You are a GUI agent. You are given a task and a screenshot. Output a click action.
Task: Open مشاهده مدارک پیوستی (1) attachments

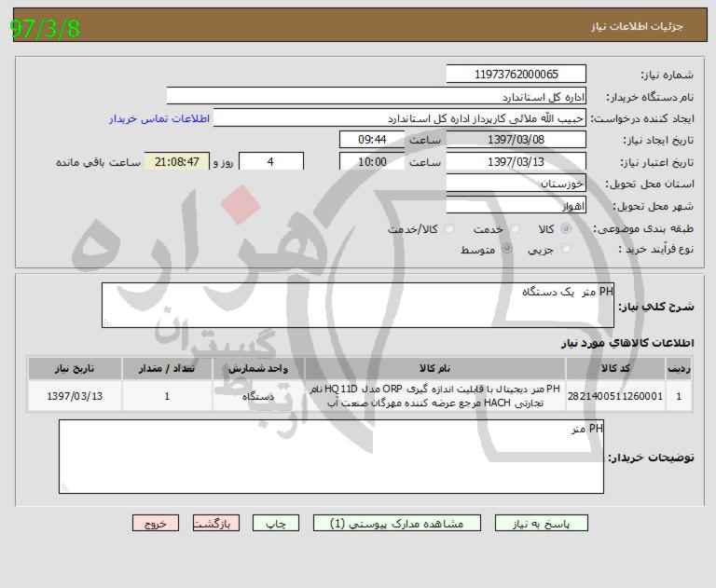397,523
